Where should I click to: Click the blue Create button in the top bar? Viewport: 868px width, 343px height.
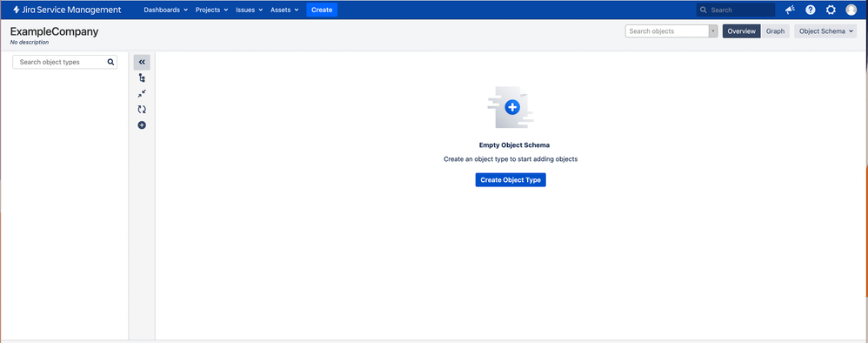pyautogui.click(x=322, y=10)
